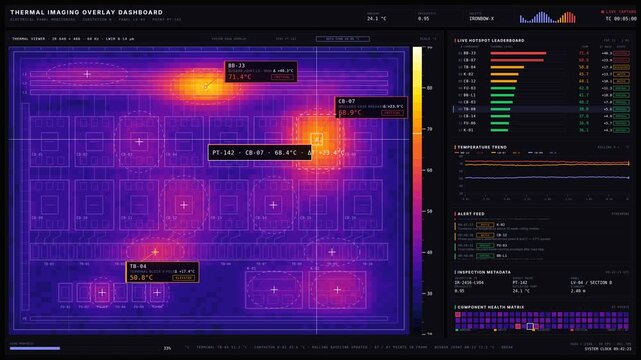Click the crosshair on contactor K-02

pyautogui.click(x=337, y=290)
